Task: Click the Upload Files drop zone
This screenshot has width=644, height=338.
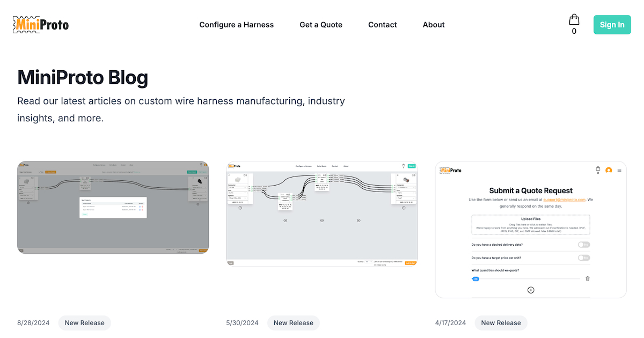Action: click(x=531, y=224)
